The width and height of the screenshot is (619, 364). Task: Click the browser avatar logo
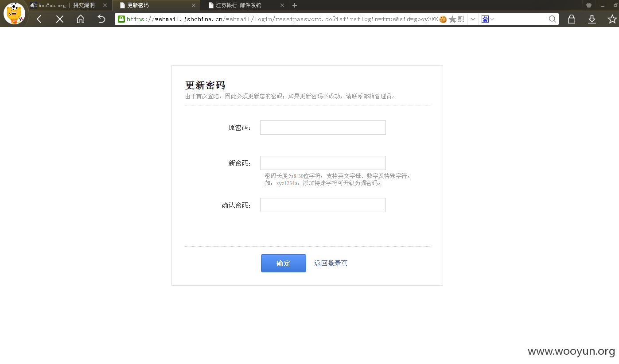coord(15,13)
